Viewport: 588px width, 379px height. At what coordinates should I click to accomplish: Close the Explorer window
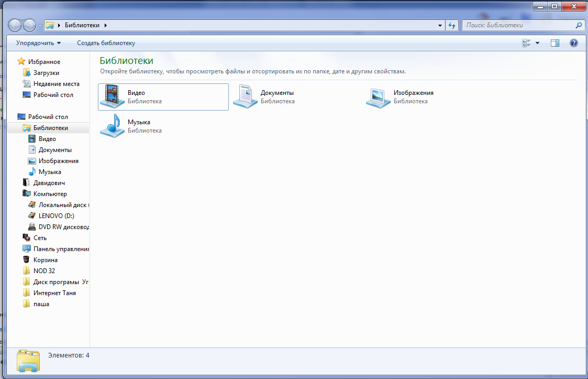pyautogui.click(x=574, y=6)
